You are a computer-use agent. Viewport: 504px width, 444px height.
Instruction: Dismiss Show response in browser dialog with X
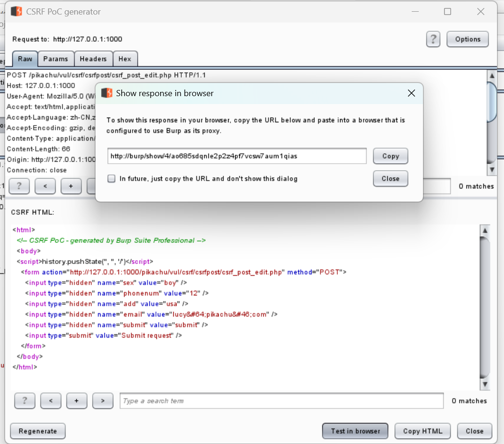411,93
